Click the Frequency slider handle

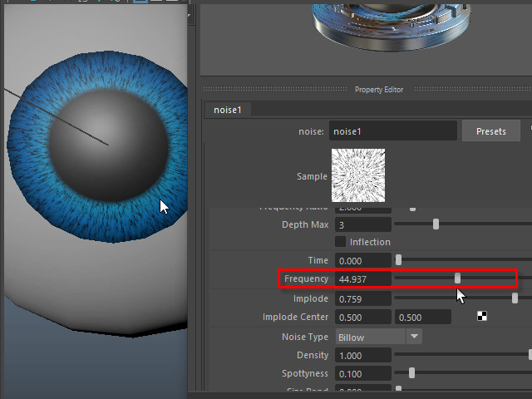pyautogui.click(x=457, y=278)
